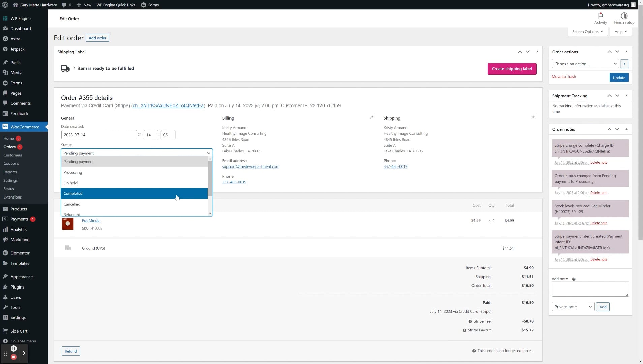Click the Forms icon in the admin bar
This screenshot has width=643, height=364.
pyautogui.click(x=143, y=5)
